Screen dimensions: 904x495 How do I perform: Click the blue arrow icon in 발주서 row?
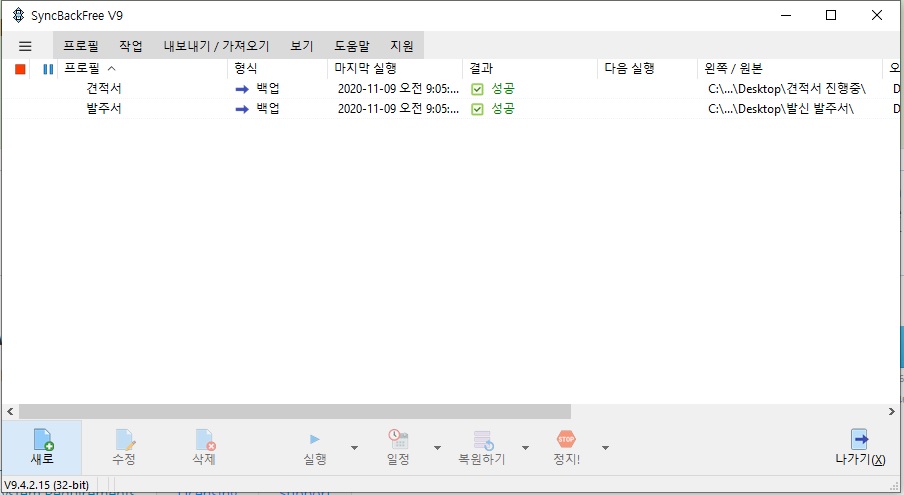(x=242, y=109)
